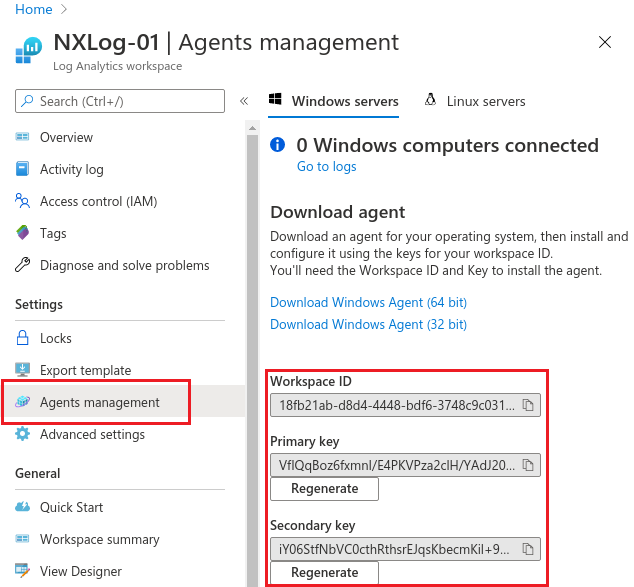Click the Activity log book icon

point(22,169)
